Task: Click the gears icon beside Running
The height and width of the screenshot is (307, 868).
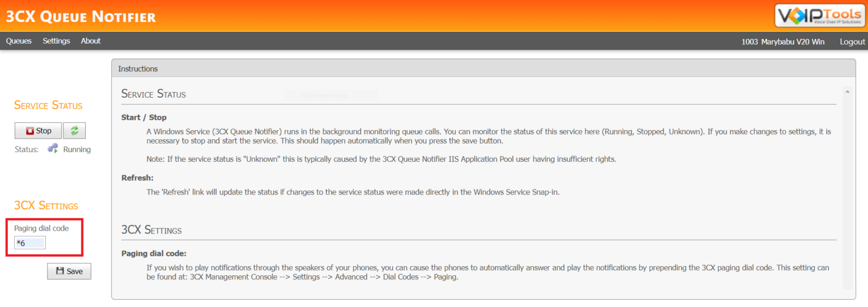Action: point(53,149)
